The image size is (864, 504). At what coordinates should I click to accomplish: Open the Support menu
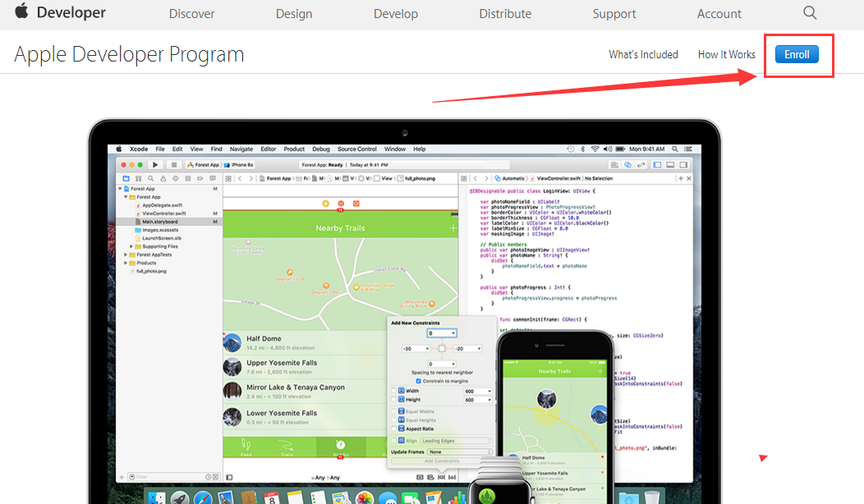click(614, 14)
